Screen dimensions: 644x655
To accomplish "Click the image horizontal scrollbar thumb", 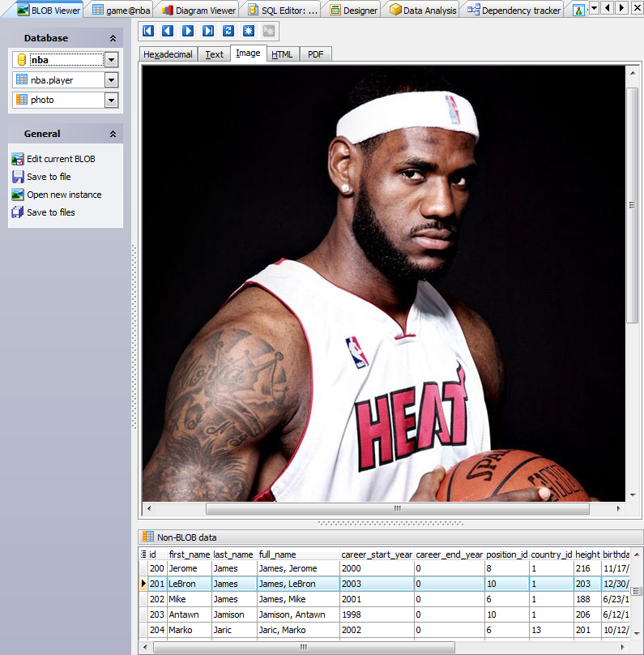I will click(397, 509).
